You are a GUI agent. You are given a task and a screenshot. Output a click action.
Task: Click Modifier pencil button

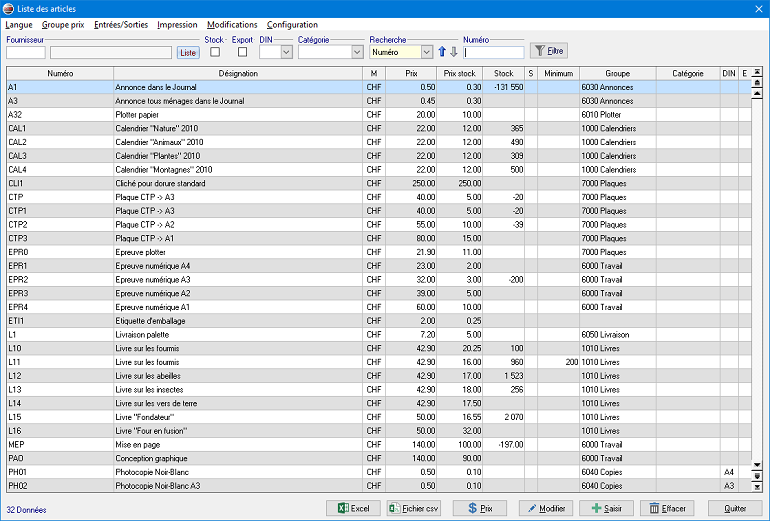(x=546, y=508)
